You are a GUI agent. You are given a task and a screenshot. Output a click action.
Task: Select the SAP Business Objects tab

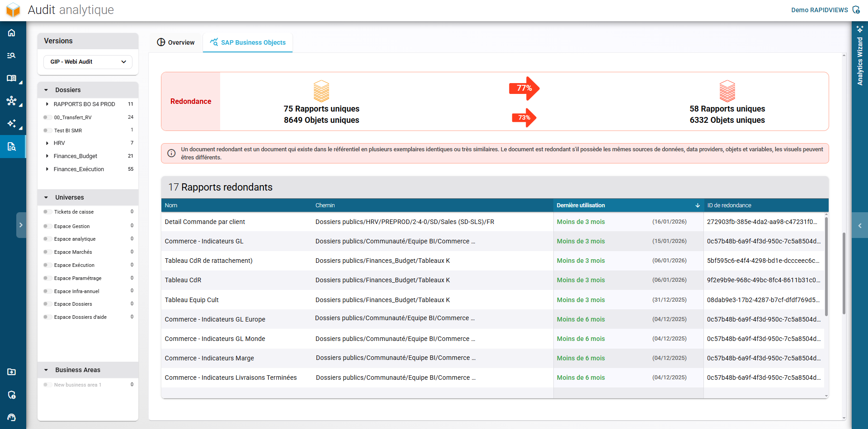click(248, 42)
